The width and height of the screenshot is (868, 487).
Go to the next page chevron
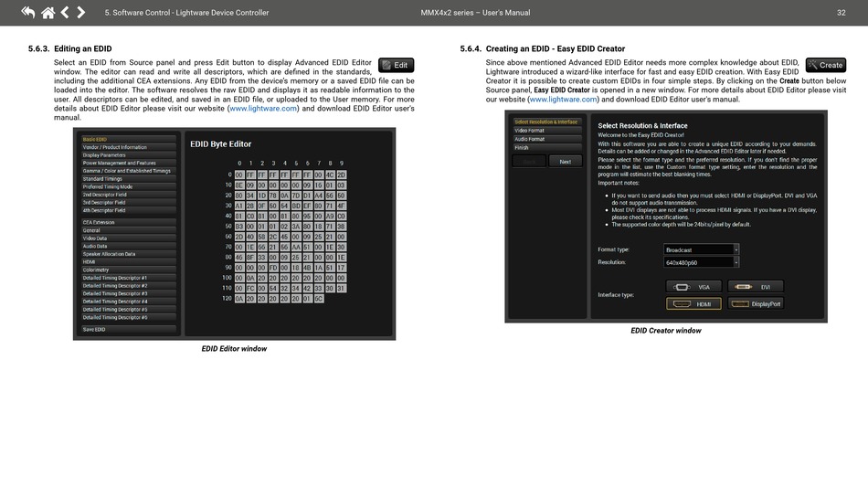coord(80,12)
